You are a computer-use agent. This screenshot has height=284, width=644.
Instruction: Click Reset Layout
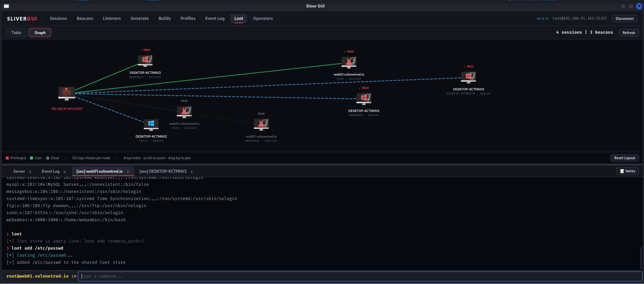624,158
